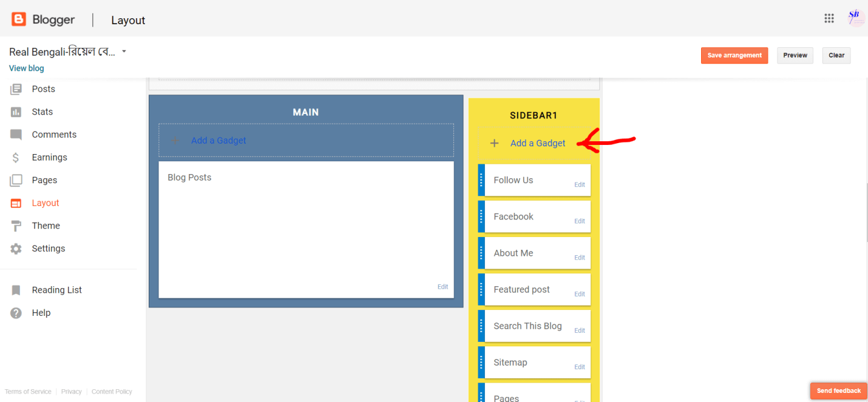Edit the About Me gadget
The height and width of the screenshot is (402, 868).
pyautogui.click(x=580, y=258)
